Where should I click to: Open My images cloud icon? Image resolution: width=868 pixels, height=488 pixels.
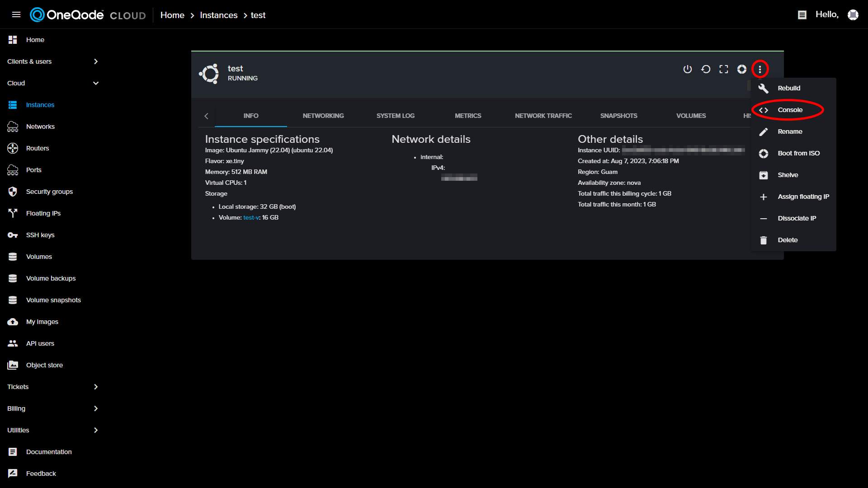[x=13, y=321]
